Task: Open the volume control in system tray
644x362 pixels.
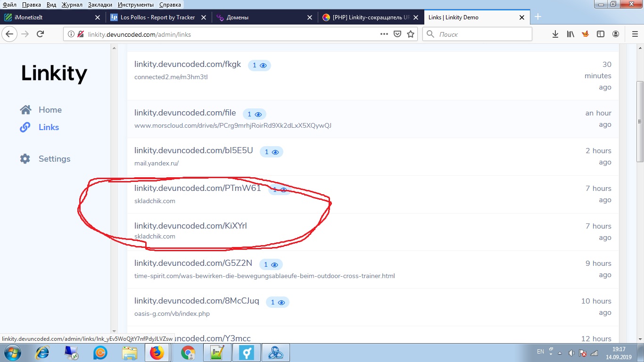Action: (571, 353)
